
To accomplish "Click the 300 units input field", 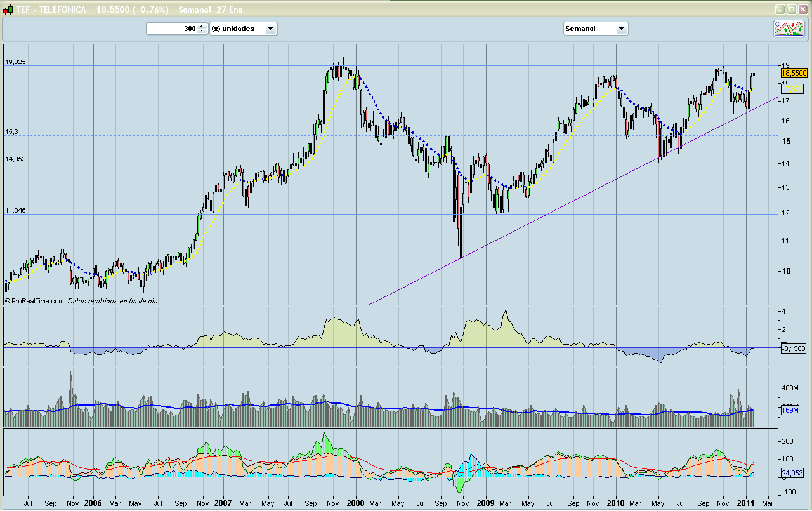I will pyautogui.click(x=173, y=29).
